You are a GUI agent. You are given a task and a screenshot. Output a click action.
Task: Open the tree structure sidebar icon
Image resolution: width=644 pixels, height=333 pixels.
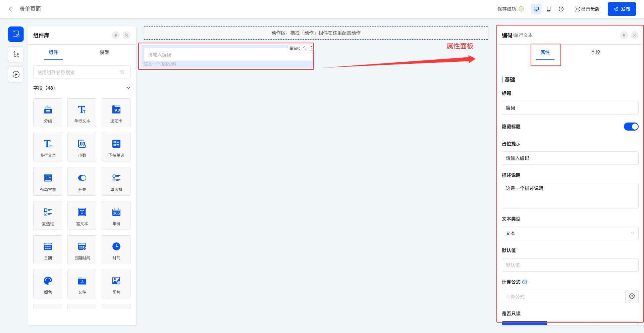tap(16, 54)
